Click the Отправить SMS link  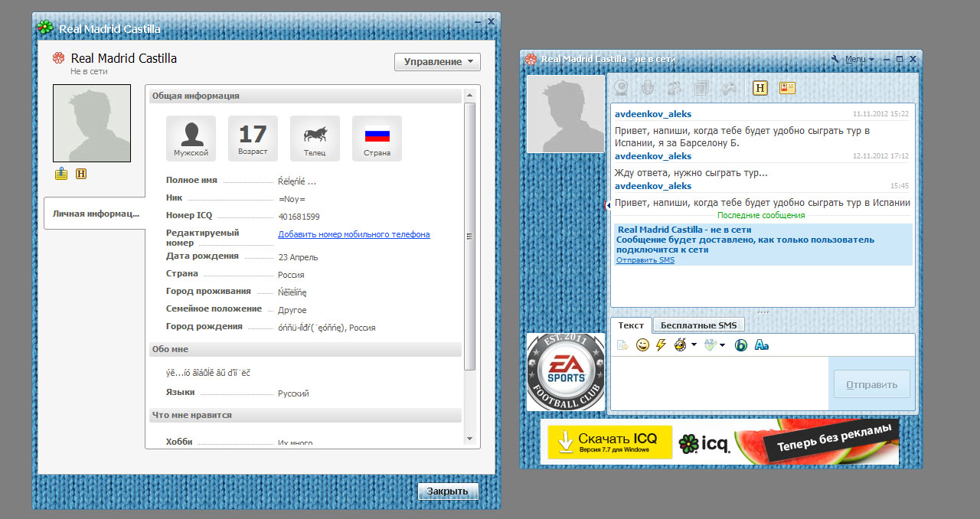click(x=645, y=260)
